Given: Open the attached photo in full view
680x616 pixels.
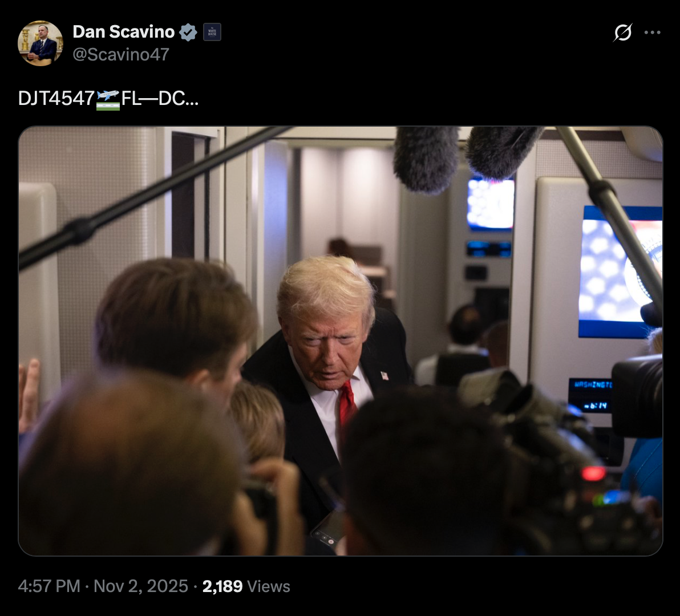Looking at the screenshot, I should tap(341, 341).
